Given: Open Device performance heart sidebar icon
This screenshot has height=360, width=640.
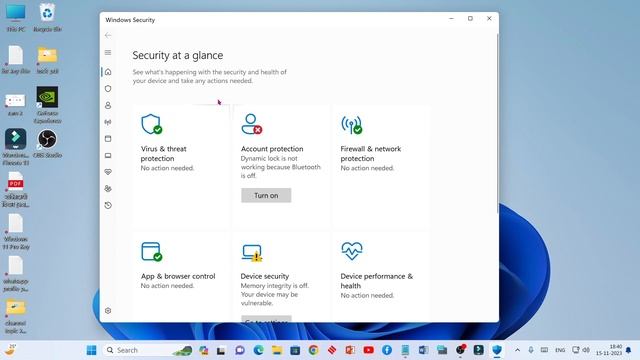Looking at the screenshot, I should [x=108, y=172].
